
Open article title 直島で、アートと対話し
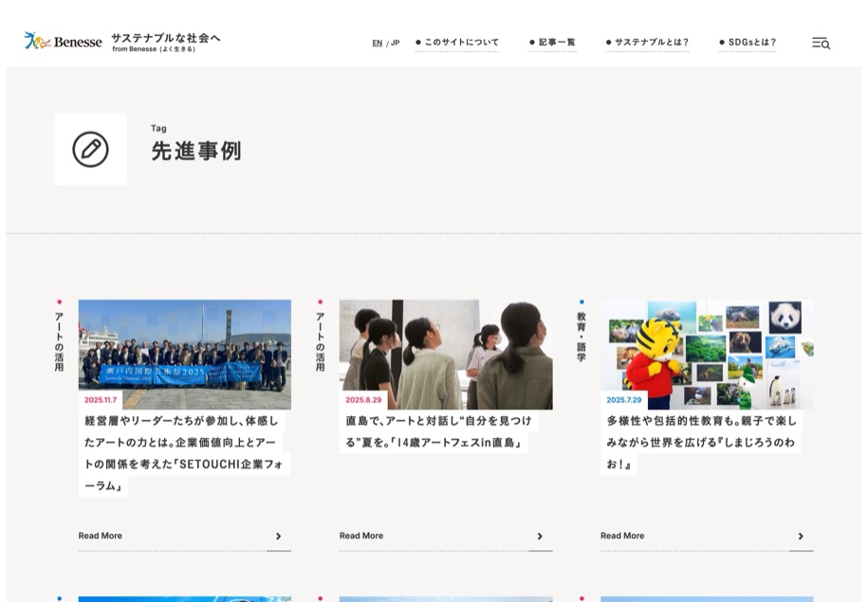438,431
